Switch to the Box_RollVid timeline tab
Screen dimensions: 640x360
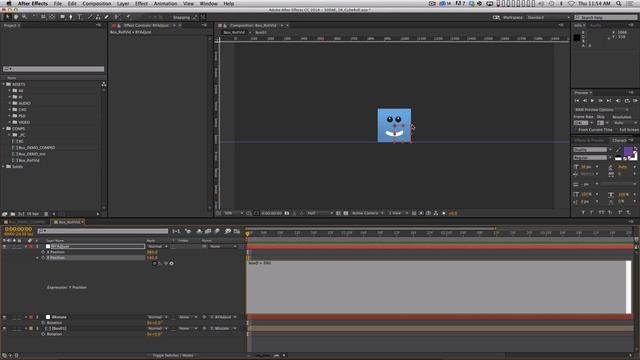69,222
